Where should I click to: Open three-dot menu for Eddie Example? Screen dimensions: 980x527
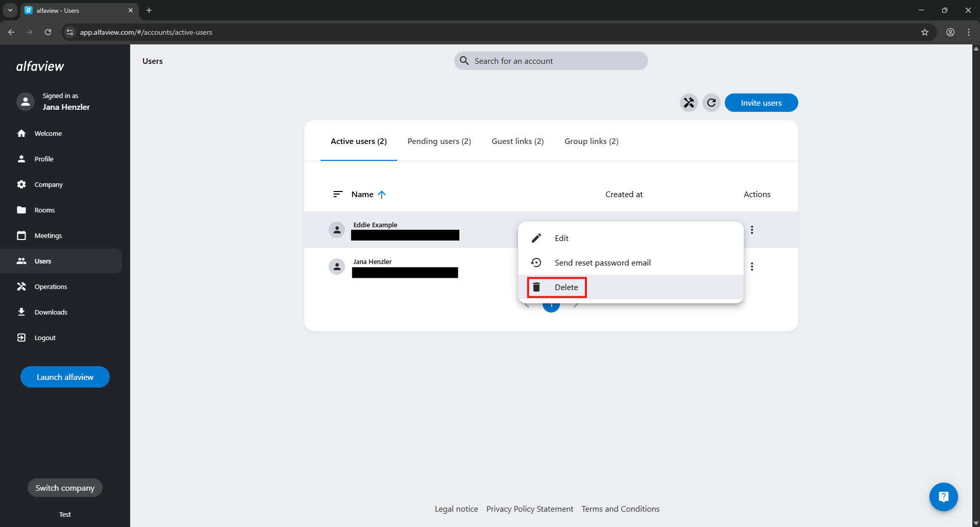coord(752,230)
